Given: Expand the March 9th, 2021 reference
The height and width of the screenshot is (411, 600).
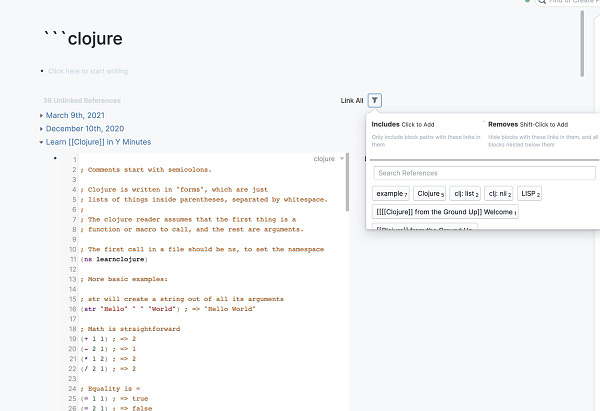Looking at the screenshot, I should 41,116.
